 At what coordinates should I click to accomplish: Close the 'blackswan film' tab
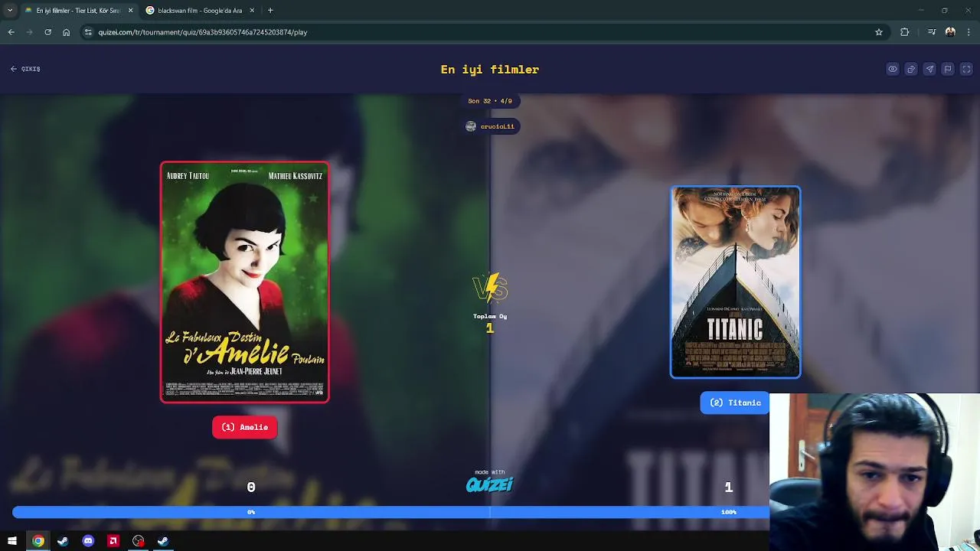click(252, 11)
